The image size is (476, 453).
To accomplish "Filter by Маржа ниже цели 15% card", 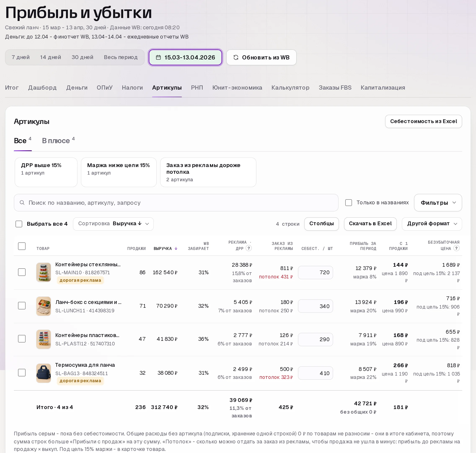I will pos(119,172).
